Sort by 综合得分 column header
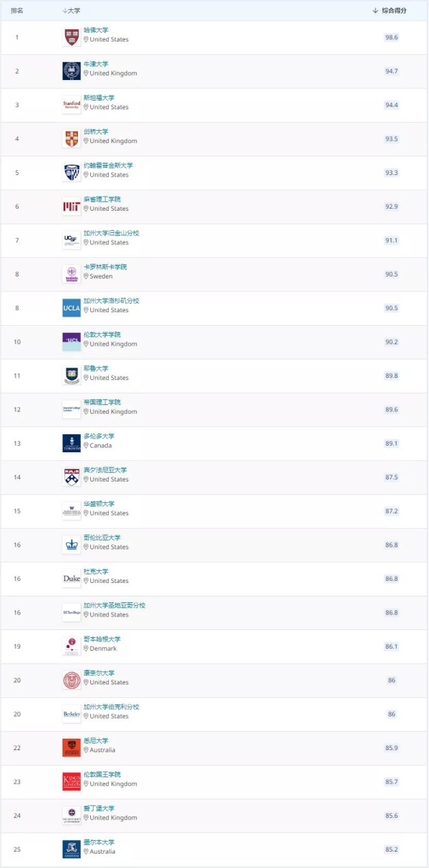Viewport: 429px width, 868px height. pos(393,11)
